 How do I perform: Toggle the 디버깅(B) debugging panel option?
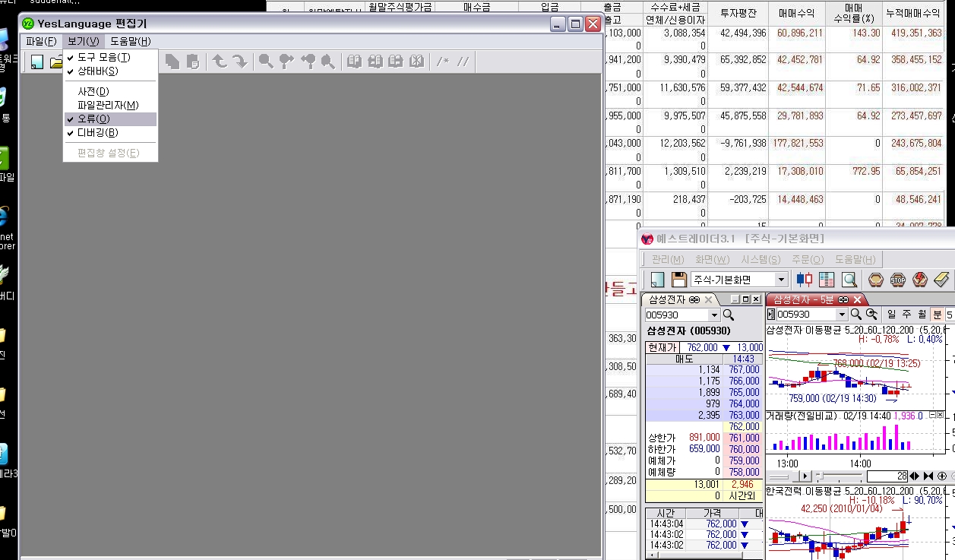(97, 133)
